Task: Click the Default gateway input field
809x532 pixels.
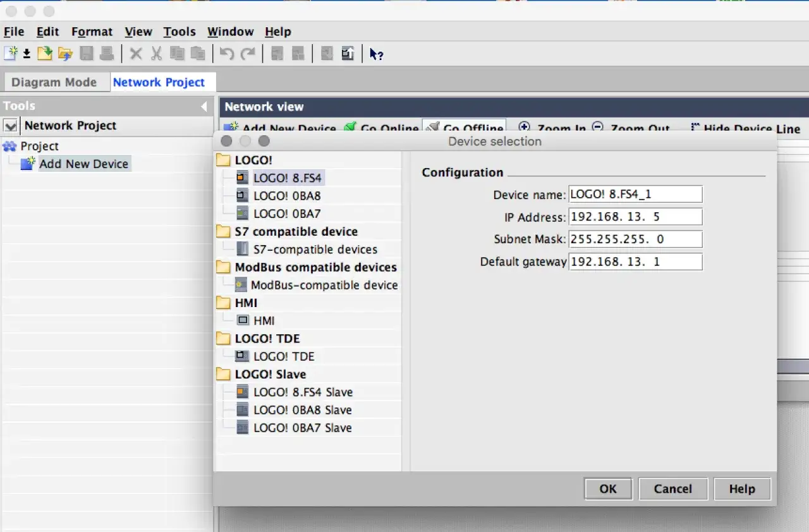Action: 635,262
